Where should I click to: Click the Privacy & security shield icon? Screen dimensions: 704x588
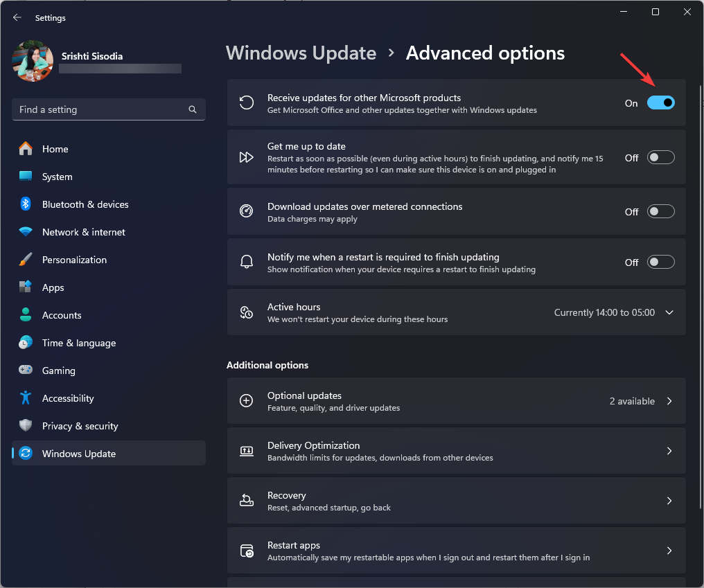click(x=26, y=425)
